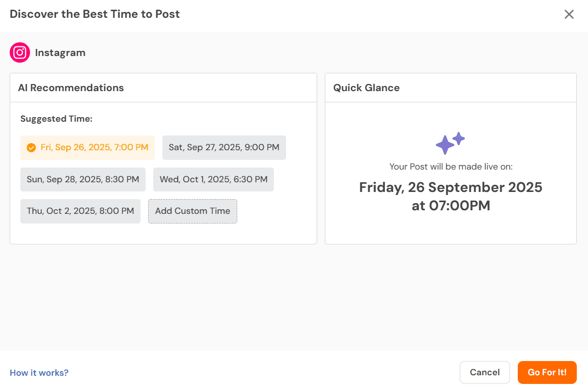Image resolution: width=588 pixels, height=388 pixels.
Task: Click the scheduled date text Friday, 26 September 2025
Action: (x=450, y=187)
